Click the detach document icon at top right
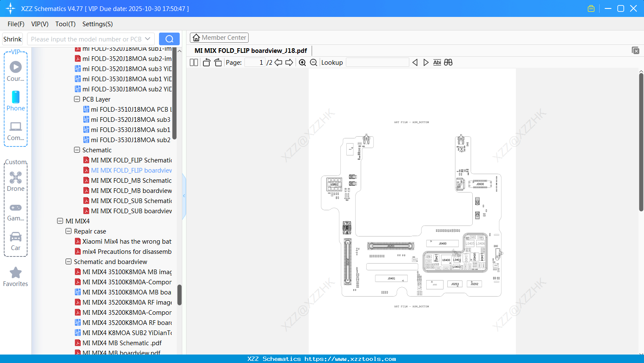This screenshot has width=644, height=363. click(x=636, y=50)
